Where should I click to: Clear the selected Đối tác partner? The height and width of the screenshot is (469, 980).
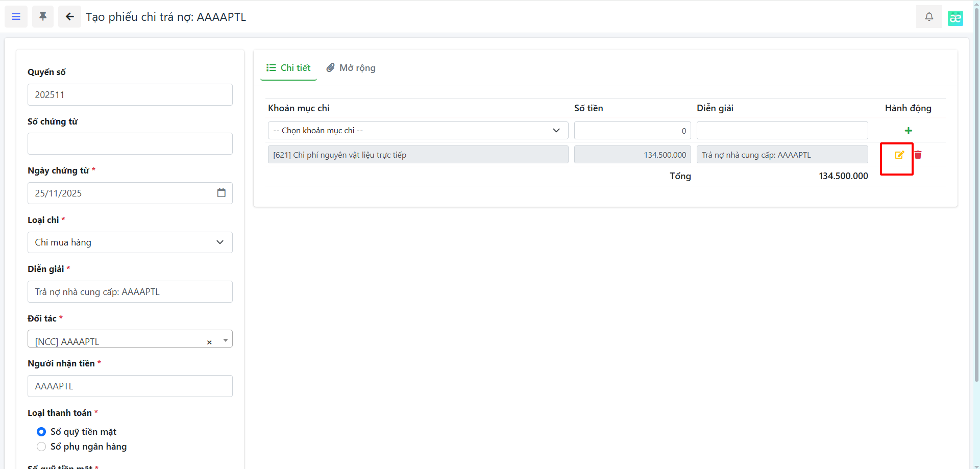tap(209, 342)
